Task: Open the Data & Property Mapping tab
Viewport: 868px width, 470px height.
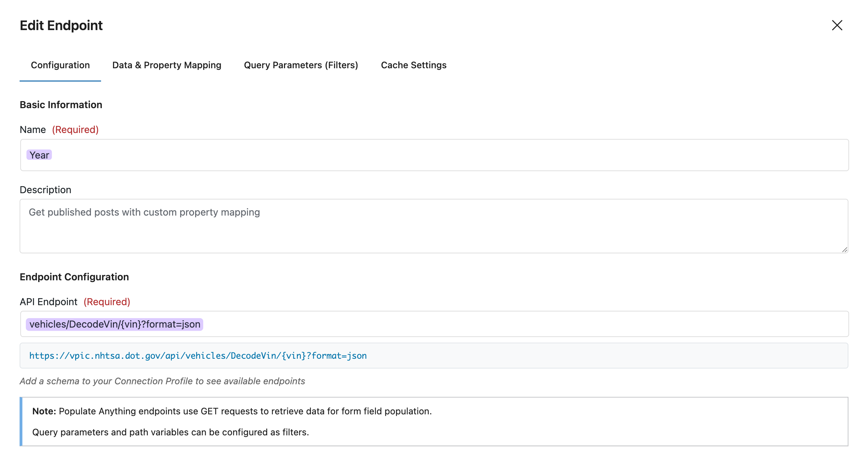Action: coord(166,65)
